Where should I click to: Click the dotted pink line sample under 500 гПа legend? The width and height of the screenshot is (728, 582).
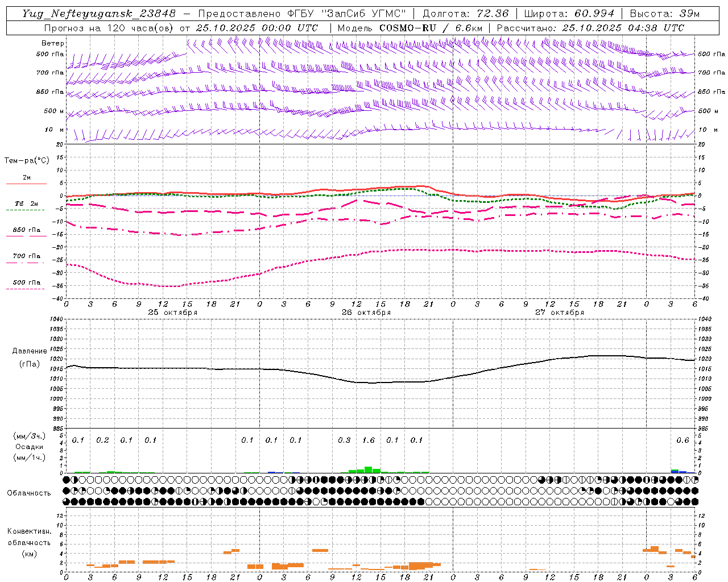tap(26, 289)
